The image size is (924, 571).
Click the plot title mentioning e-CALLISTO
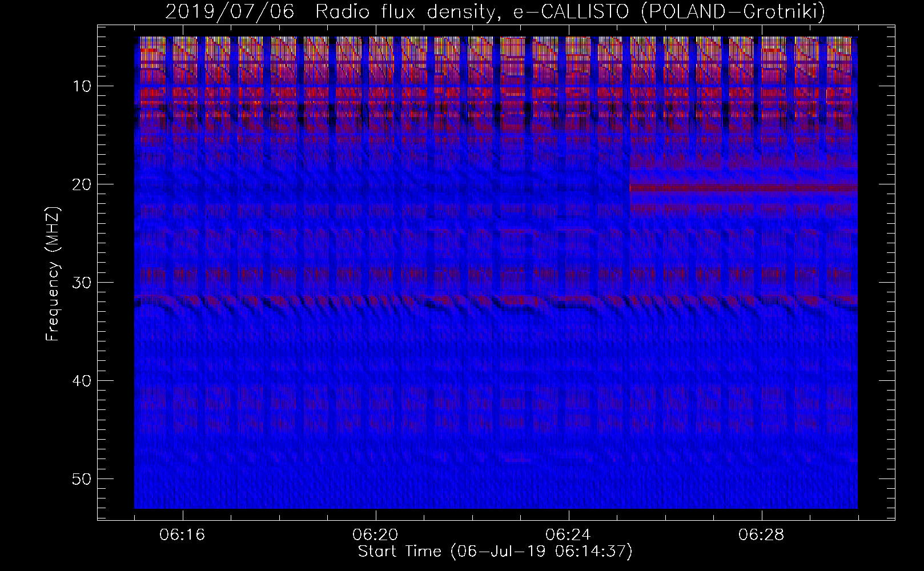495,11
